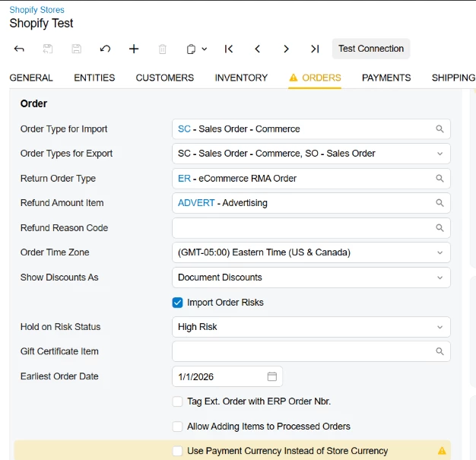476x460 pixels.
Task: Go to the first record
Action: tap(229, 49)
